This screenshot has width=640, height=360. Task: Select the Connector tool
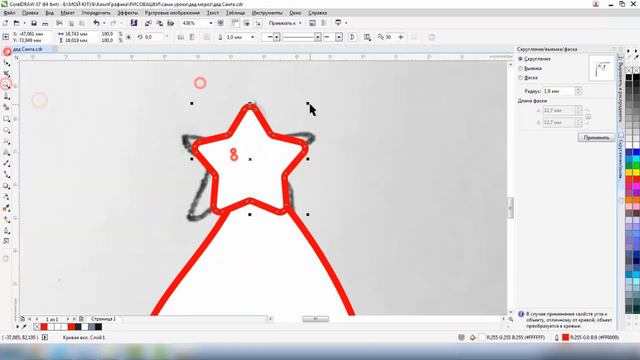(x=7, y=175)
